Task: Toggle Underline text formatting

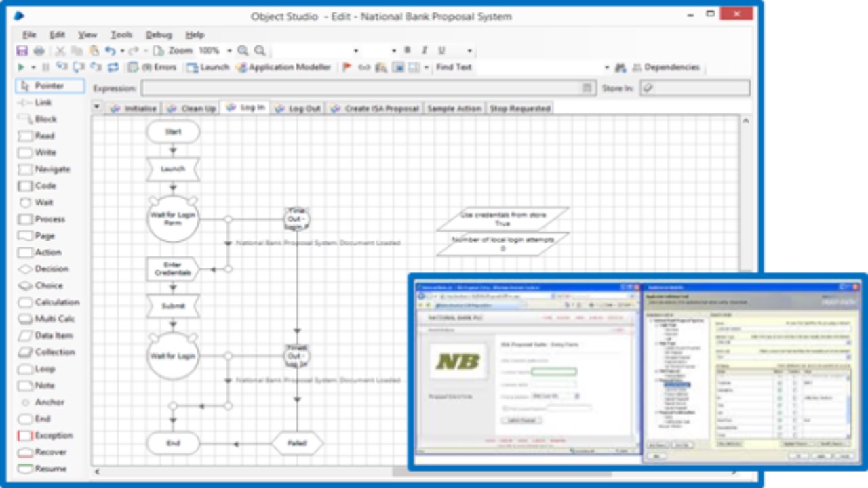Action: [x=441, y=50]
